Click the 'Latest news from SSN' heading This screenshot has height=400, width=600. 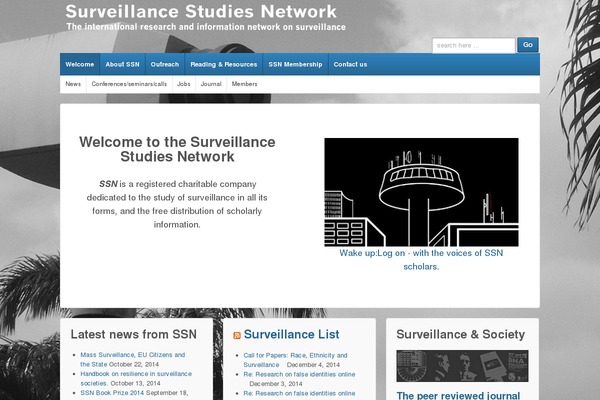pyautogui.click(x=134, y=334)
